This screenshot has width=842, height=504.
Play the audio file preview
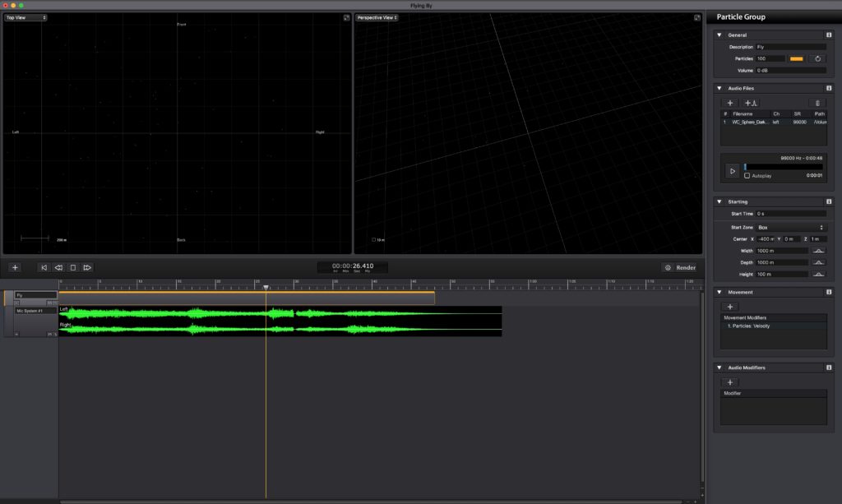point(733,171)
